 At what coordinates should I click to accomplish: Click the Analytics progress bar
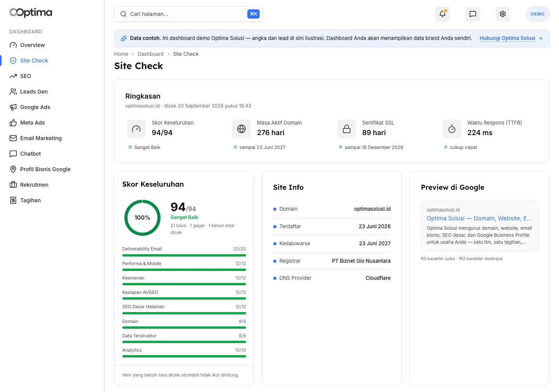click(184, 356)
